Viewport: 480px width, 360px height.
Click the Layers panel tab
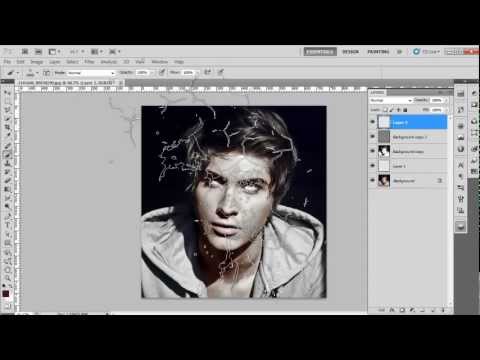[x=377, y=92]
